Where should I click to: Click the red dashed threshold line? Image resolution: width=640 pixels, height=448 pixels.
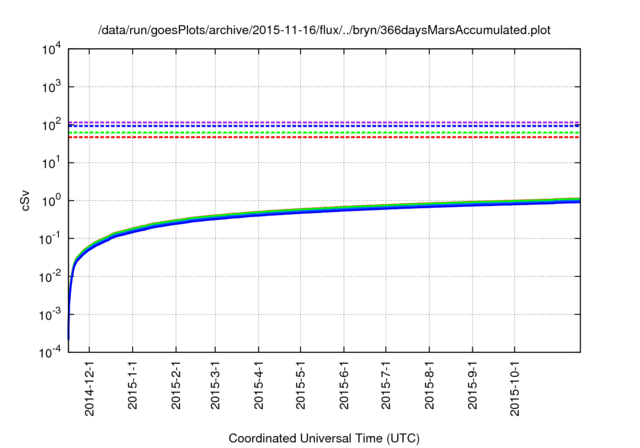(x=324, y=137)
